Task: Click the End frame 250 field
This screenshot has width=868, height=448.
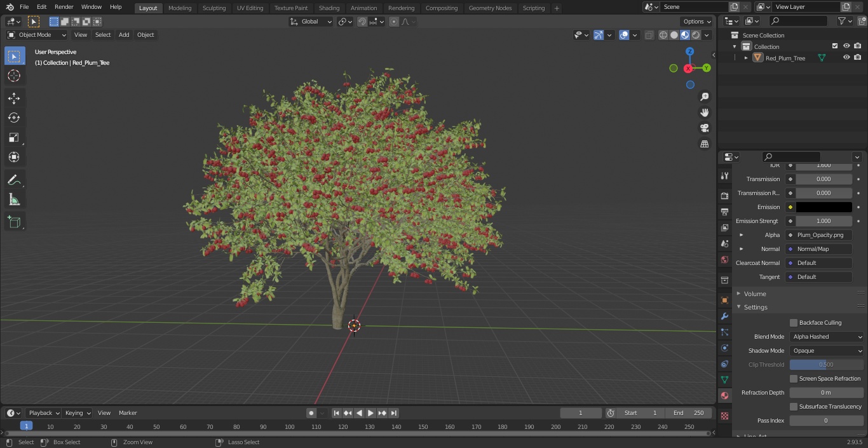Action: click(689, 413)
